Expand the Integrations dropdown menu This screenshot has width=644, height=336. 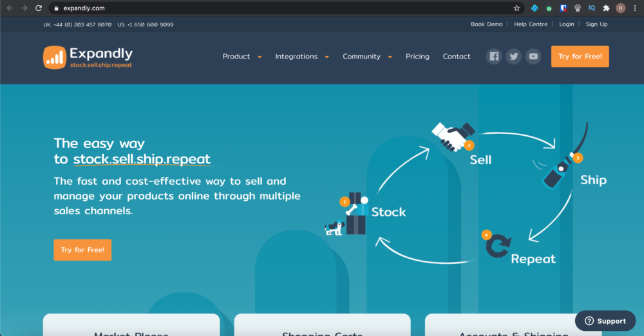pyautogui.click(x=302, y=56)
